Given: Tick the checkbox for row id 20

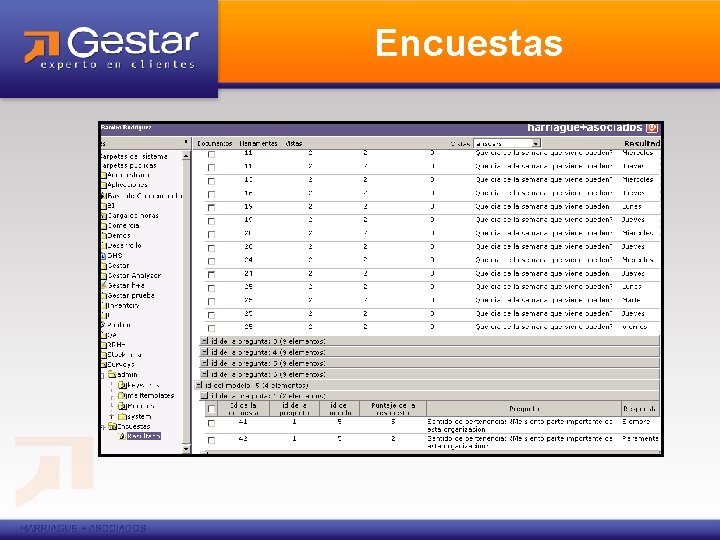Looking at the screenshot, I should pyautogui.click(x=211, y=248).
